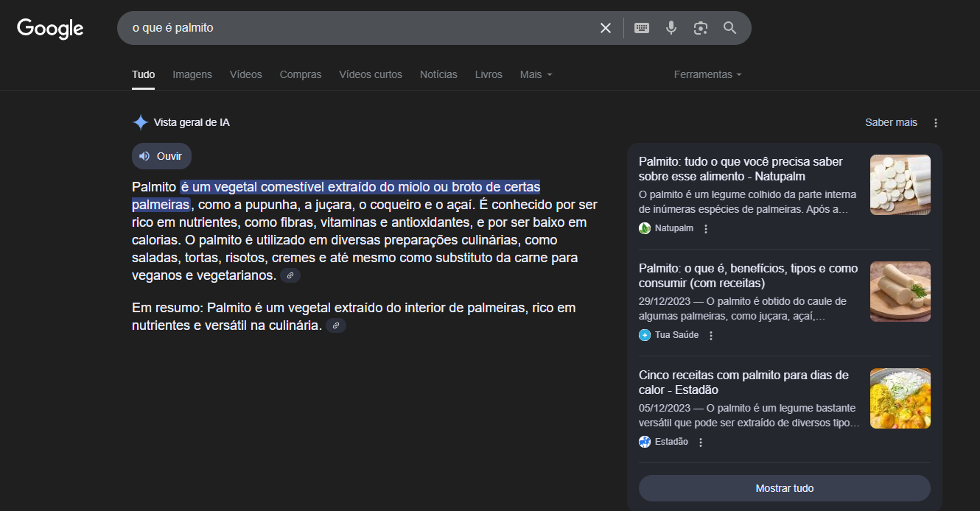Click the Estadão favicon
This screenshot has height=511, width=980.
[645, 442]
